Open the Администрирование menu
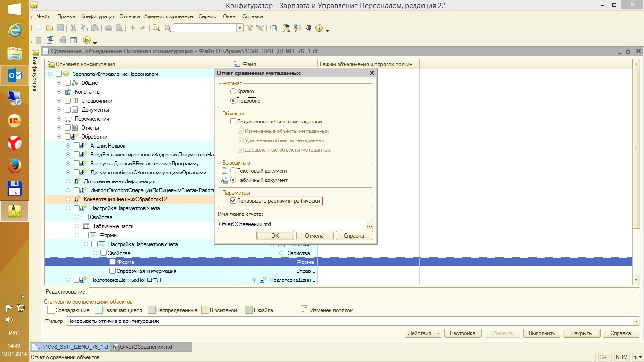This screenshot has height=362, width=644. pos(169,16)
